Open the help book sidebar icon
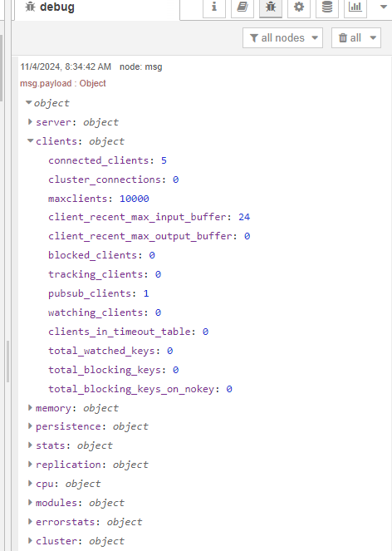This screenshot has width=392, height=551. [243, 7]
